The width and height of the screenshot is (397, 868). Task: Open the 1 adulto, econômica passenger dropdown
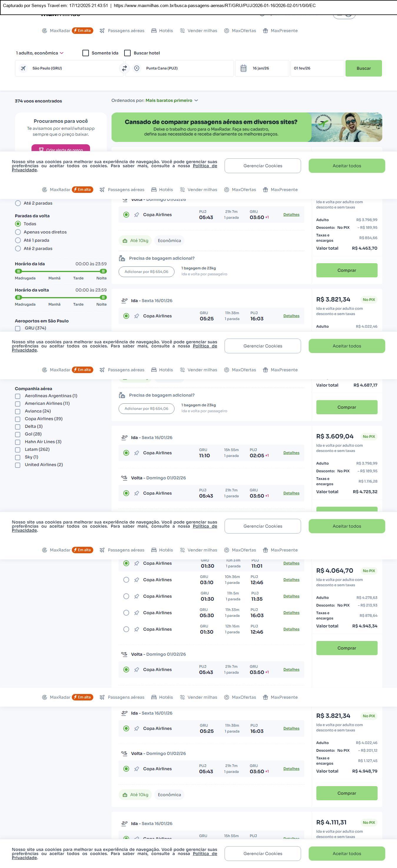click(x=40, y=53)
